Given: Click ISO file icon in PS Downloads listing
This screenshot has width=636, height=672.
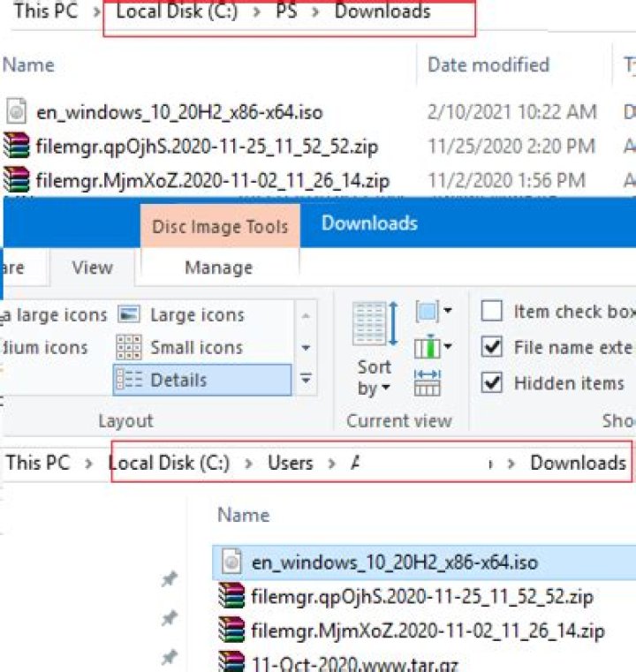Looking at the screenshot, I should point(16,111).
